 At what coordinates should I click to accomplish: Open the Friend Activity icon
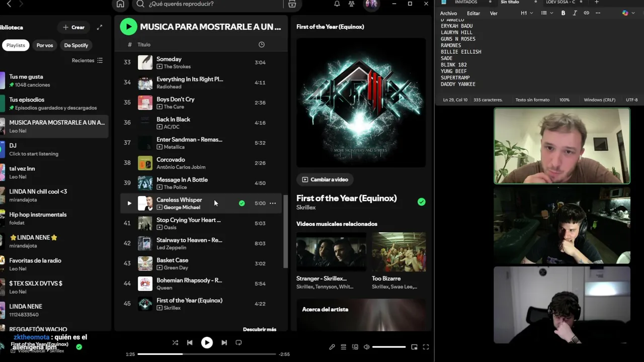[x=352, y=4]
